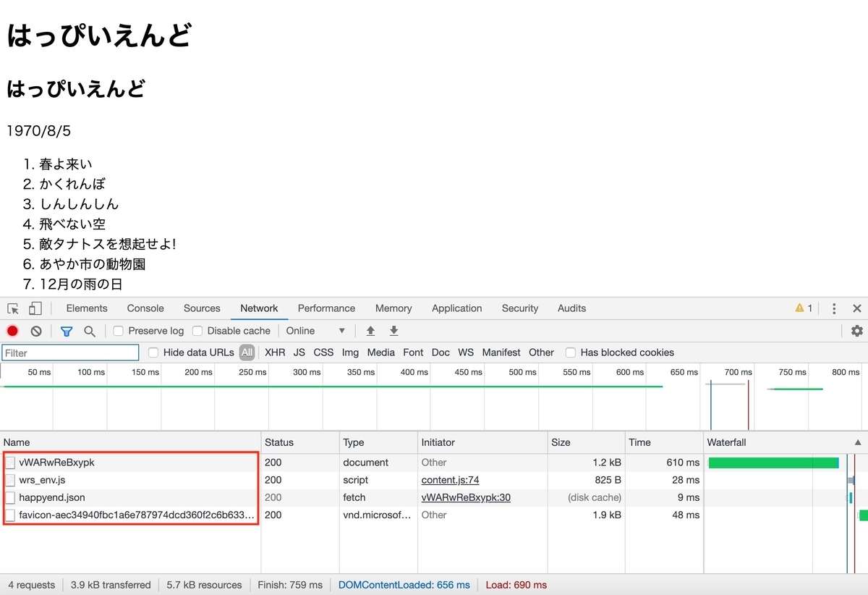
Task: Open the vWARwReBxypk:30 initiator link
Action: click(x=466, y=497)
